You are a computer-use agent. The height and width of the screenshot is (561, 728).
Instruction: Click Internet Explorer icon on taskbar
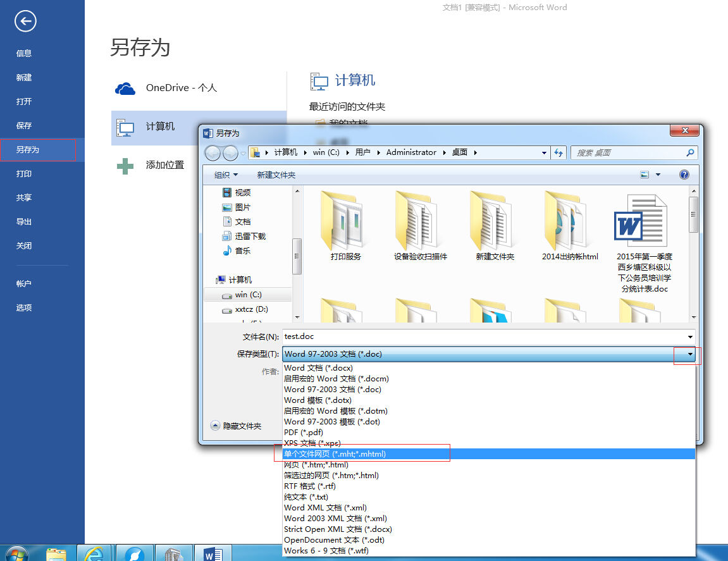point(94,553)
